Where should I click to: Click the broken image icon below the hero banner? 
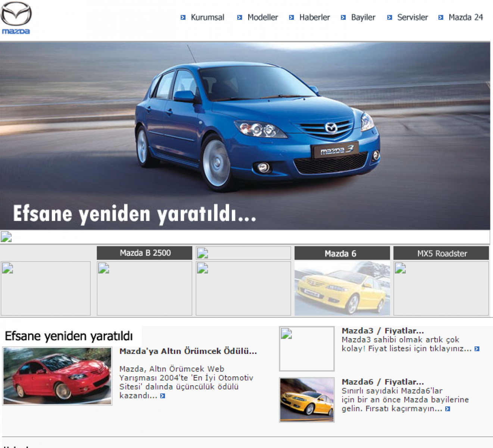(6, 237)
